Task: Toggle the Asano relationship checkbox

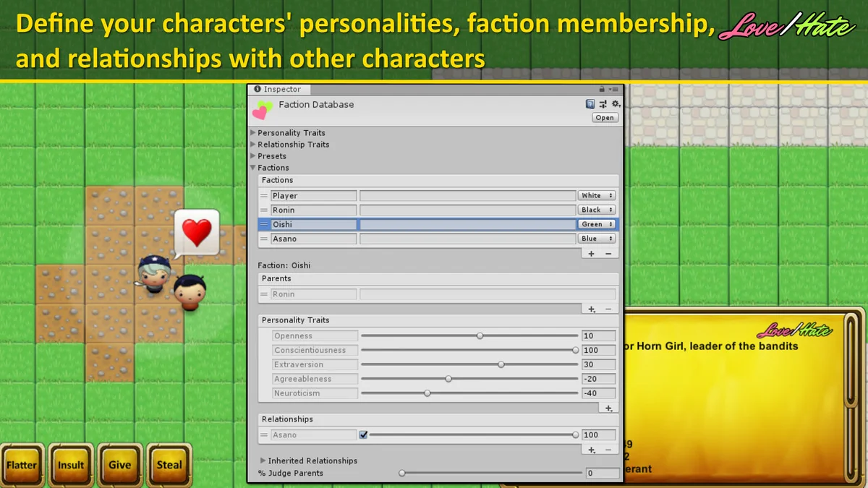Action: pyautogui.click(x=363, y=435)
